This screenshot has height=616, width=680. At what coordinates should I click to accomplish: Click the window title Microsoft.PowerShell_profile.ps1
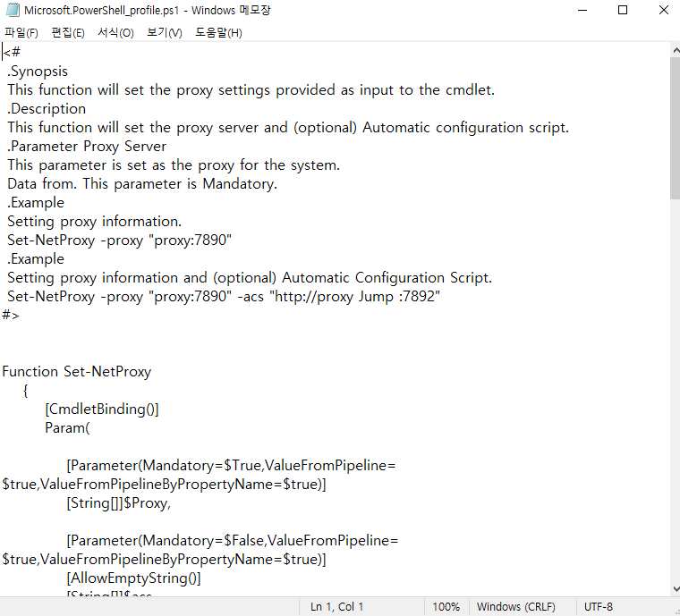pos(101,10)
